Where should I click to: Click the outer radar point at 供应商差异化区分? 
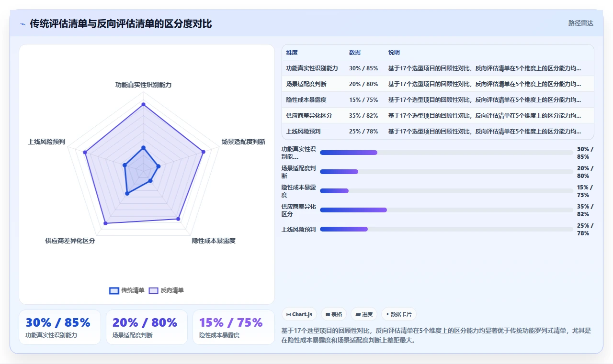(x=105, y=223)
